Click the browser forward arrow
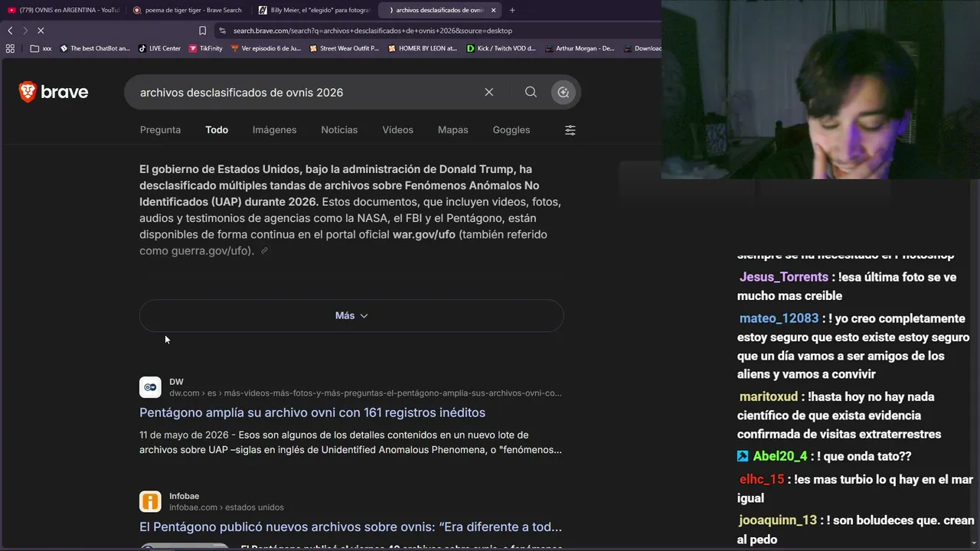The width and height of the screenshot is (980, 551). tap(24, 31)
